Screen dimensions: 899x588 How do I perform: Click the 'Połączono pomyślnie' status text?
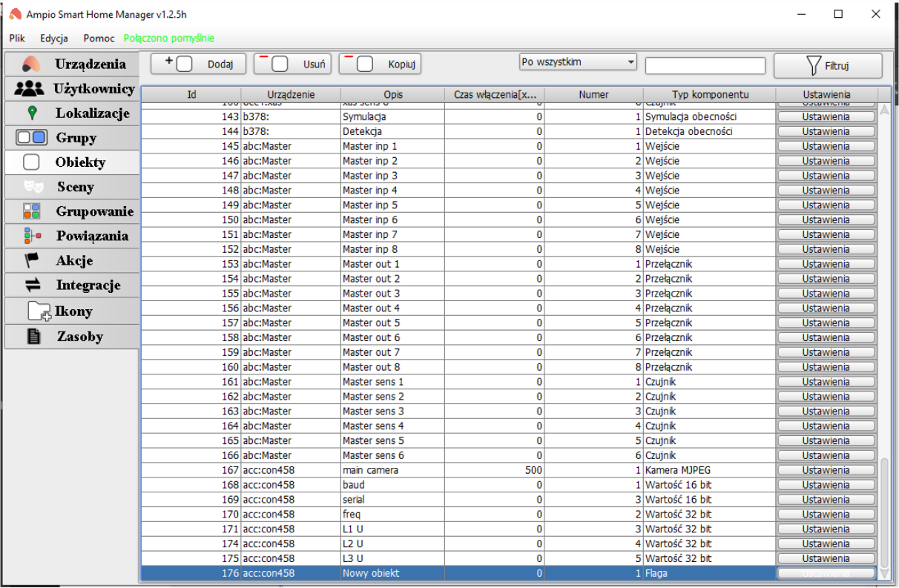[x=169, y=38]
